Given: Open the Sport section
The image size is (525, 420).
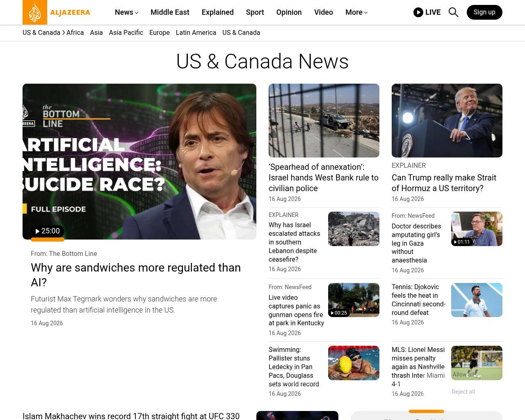Looking at the screenshot, I should pos(255,12).
